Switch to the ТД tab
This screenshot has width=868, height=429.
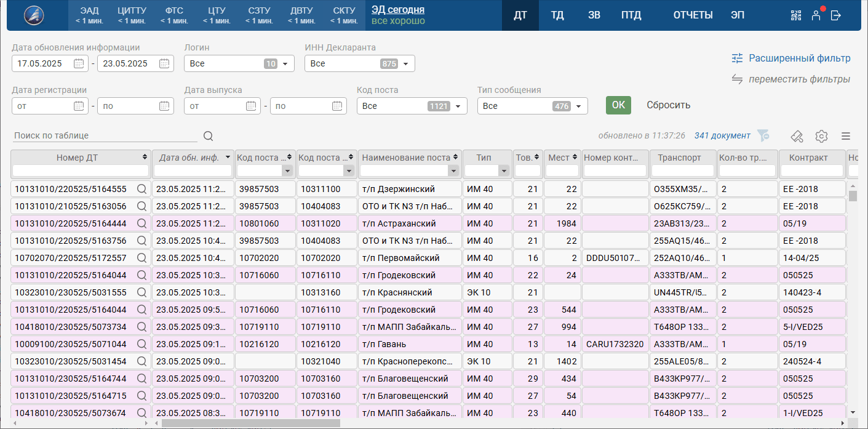pos(557,15)
